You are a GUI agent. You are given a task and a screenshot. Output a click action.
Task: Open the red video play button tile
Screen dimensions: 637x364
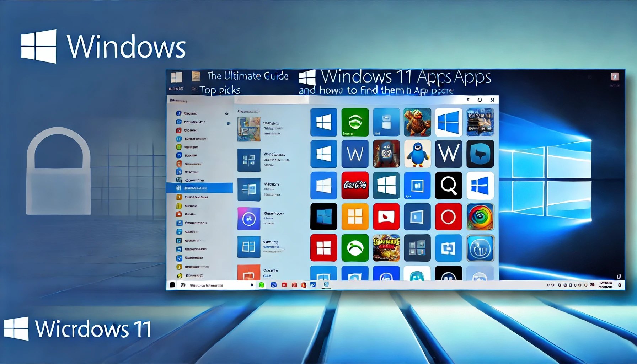coord(386,217)
